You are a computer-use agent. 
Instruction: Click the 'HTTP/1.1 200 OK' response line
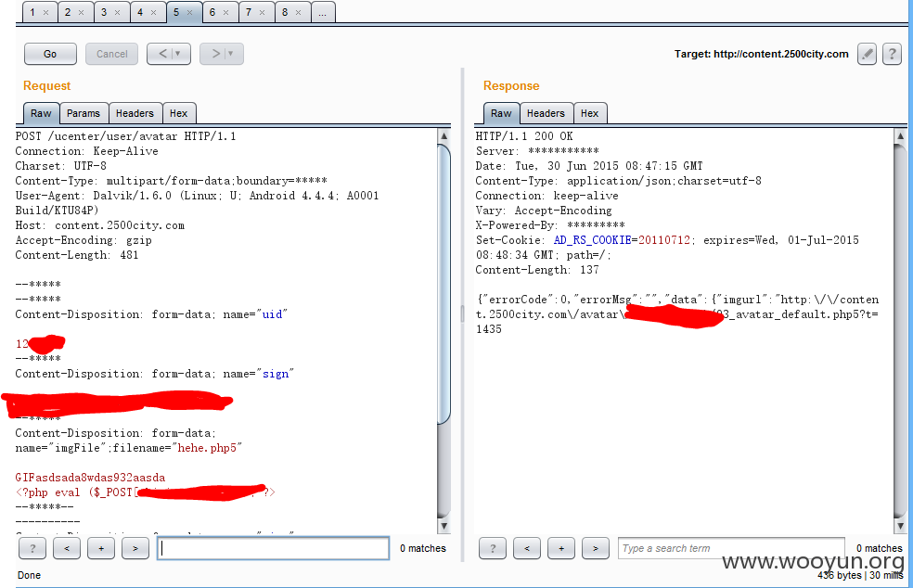524,136
